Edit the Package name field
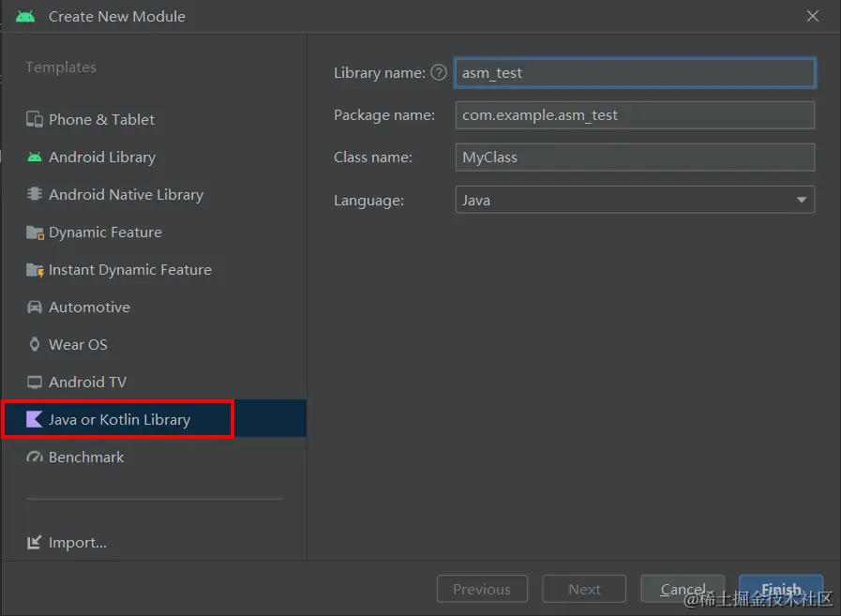841x616 pixels. pyautogui.click(x=635, y=114)
